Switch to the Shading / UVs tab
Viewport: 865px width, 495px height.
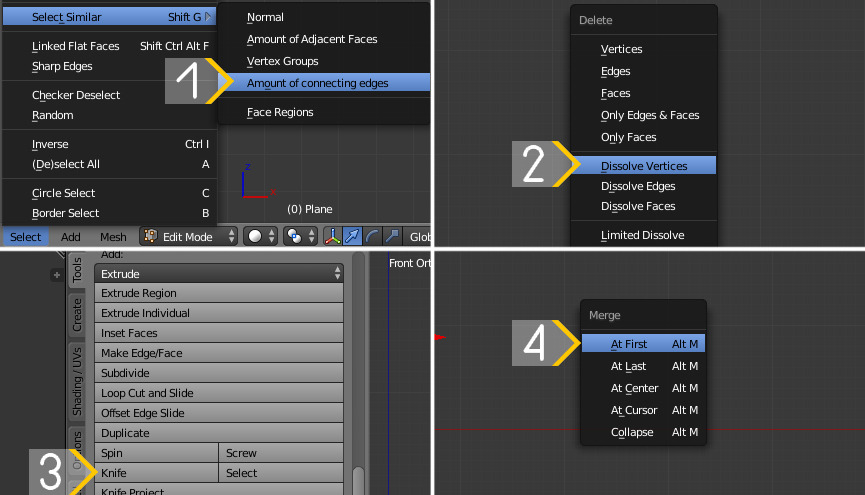point(77,381)
